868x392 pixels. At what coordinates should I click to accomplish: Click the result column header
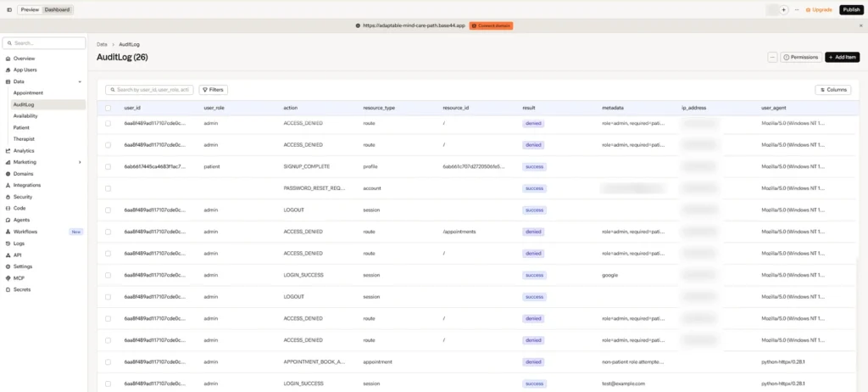[x=529, y=108]
